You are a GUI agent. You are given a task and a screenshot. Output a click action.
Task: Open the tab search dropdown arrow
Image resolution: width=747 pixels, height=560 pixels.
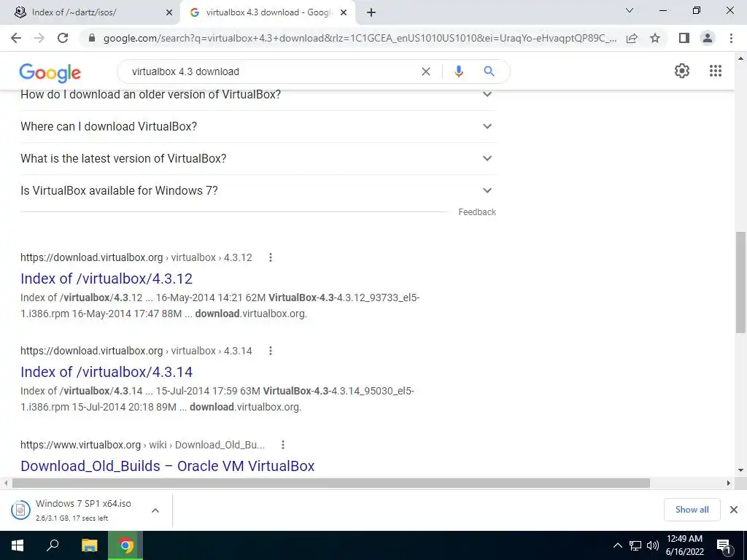(630, 10)
